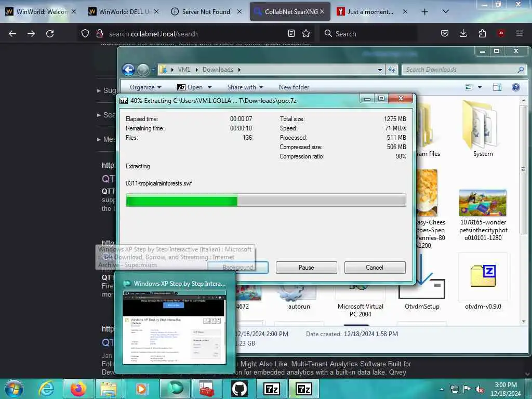The width and height of the screenshot is (532, 399).
Task: Open the Action Center flag icon
Action: click(467, 389)
